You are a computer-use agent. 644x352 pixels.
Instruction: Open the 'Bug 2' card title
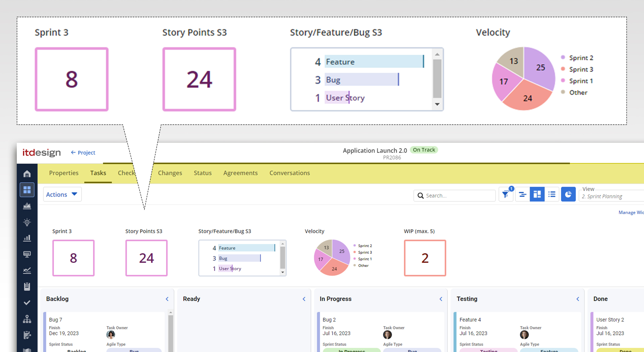tap(329, 320)
